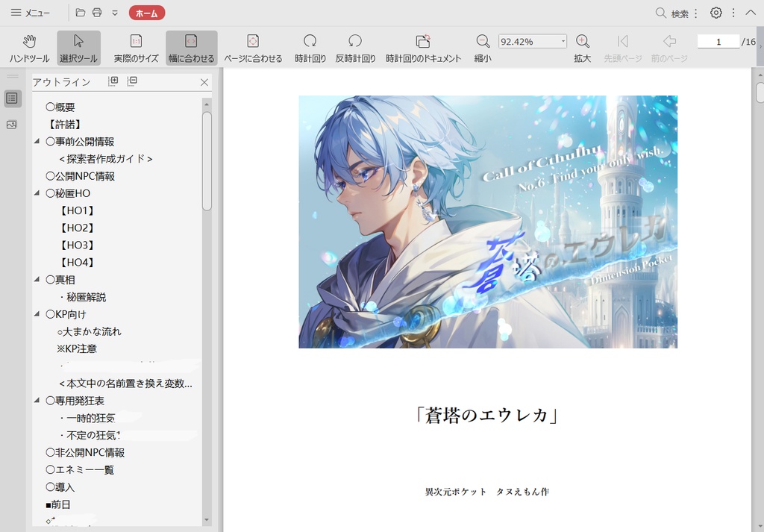
Task: Rotate the page counterclockwise
Action: click(354, 46)
